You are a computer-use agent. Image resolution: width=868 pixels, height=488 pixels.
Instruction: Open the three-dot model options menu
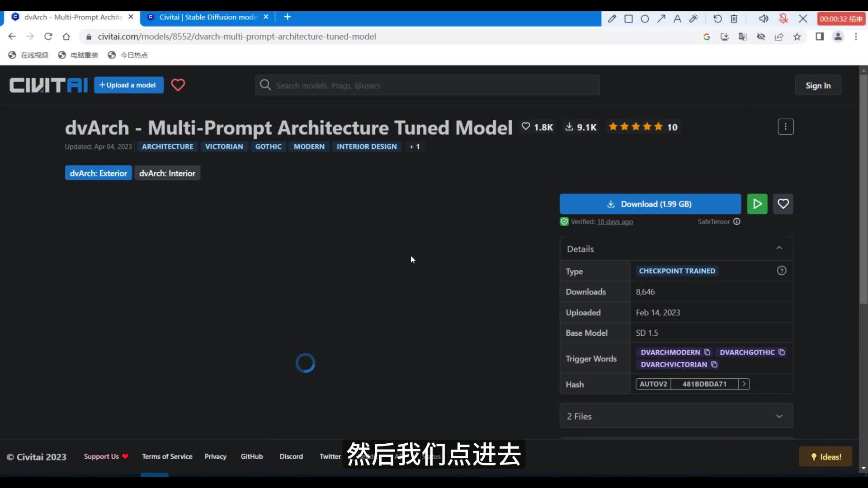pyautogui.click(x=785, y=127)
